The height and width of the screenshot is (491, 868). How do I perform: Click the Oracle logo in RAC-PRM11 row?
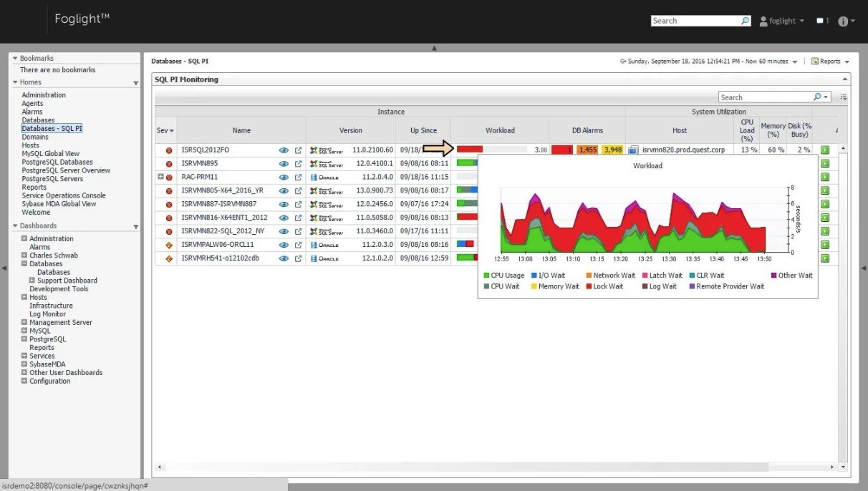pos(324,177)
